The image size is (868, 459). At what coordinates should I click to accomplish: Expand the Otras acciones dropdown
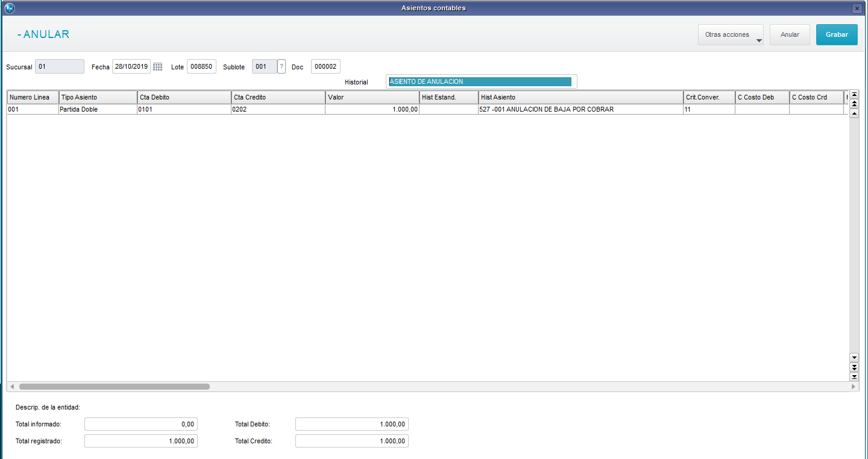[x=731, y=34]
